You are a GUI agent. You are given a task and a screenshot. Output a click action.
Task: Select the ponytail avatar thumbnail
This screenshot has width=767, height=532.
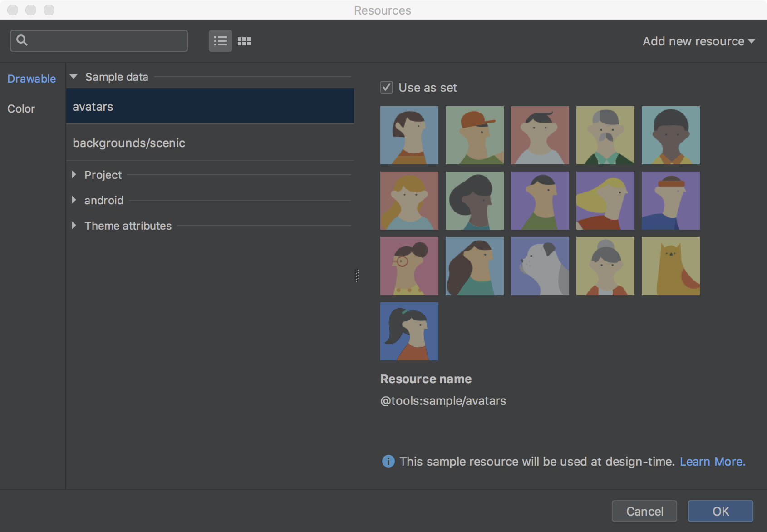[x=409, y=331]
